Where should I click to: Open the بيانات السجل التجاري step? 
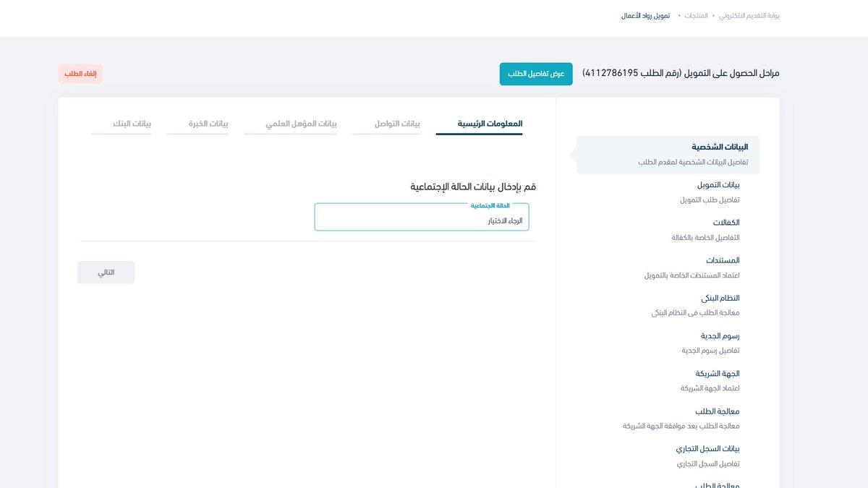(709, 448)
